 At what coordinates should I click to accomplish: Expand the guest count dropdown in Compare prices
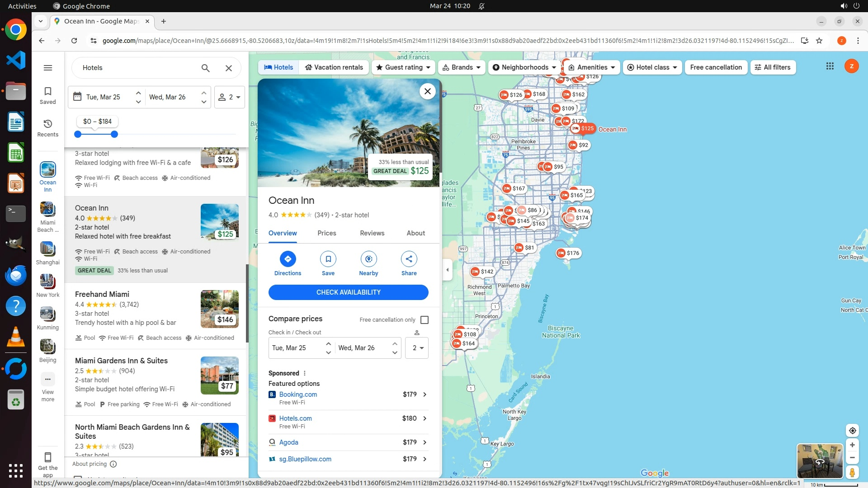click(417, 348)
